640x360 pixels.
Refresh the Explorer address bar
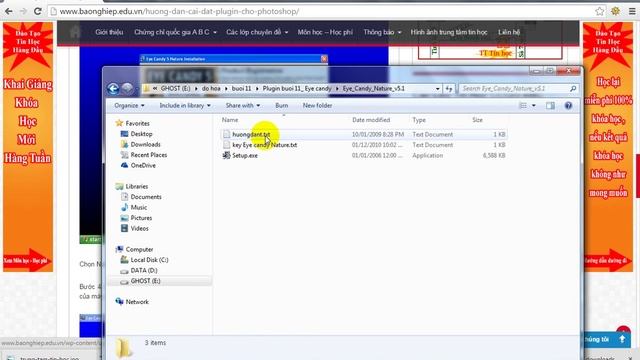point(449,89)
